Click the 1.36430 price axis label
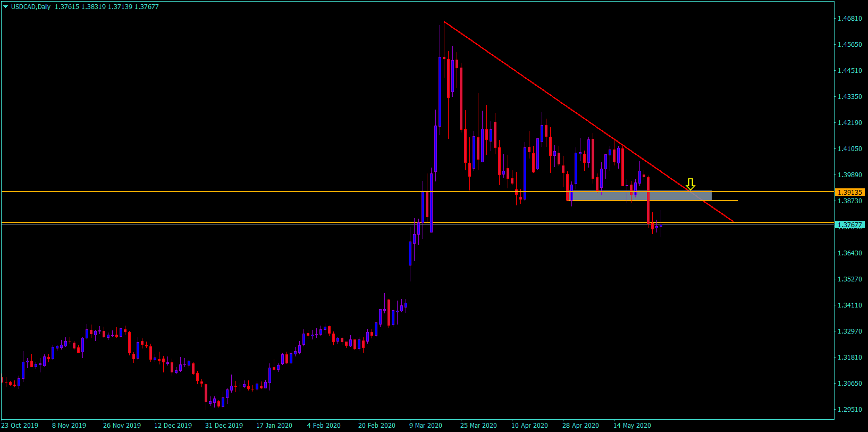868x432 pixels. pyautogui.click(x=849, y=253)
